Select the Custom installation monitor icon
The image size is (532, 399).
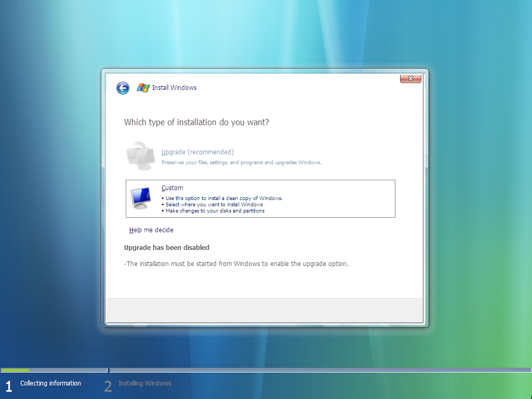(x=141, y=198)
